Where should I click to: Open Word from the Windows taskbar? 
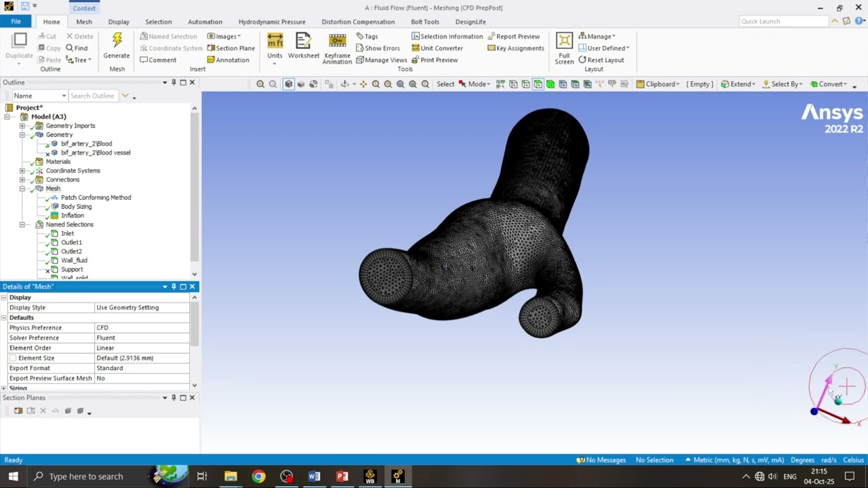point(314,476)
